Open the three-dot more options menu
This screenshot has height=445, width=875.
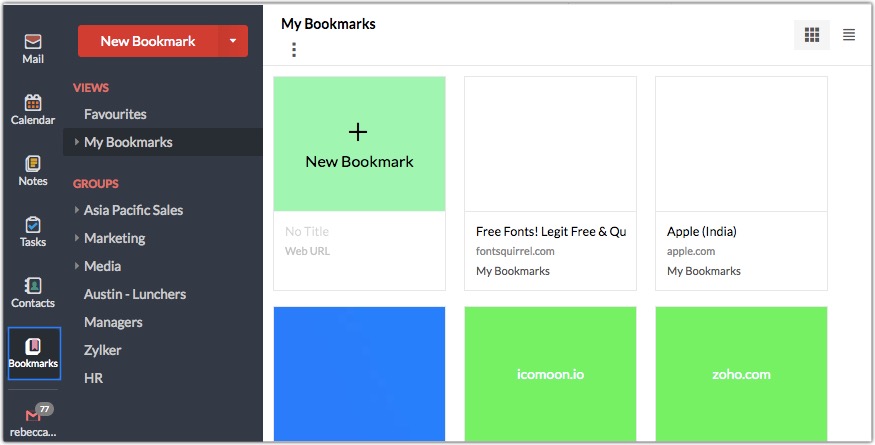pos(294,50)
